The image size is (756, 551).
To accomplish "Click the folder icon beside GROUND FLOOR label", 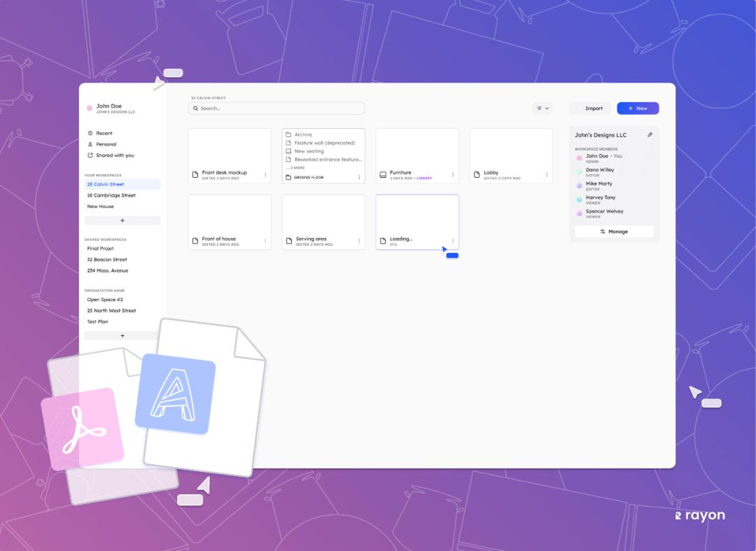I will pos(288,177).
